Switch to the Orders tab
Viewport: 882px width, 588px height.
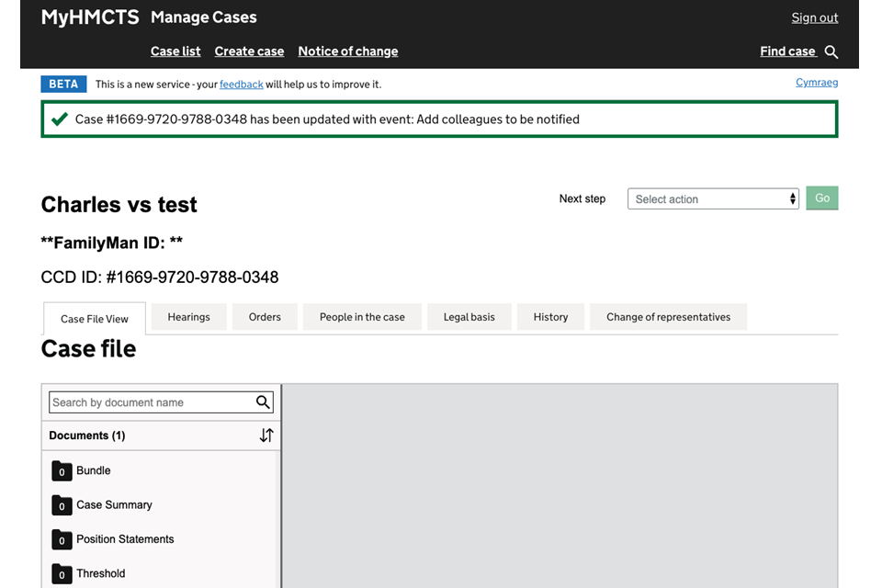point(265,317)
